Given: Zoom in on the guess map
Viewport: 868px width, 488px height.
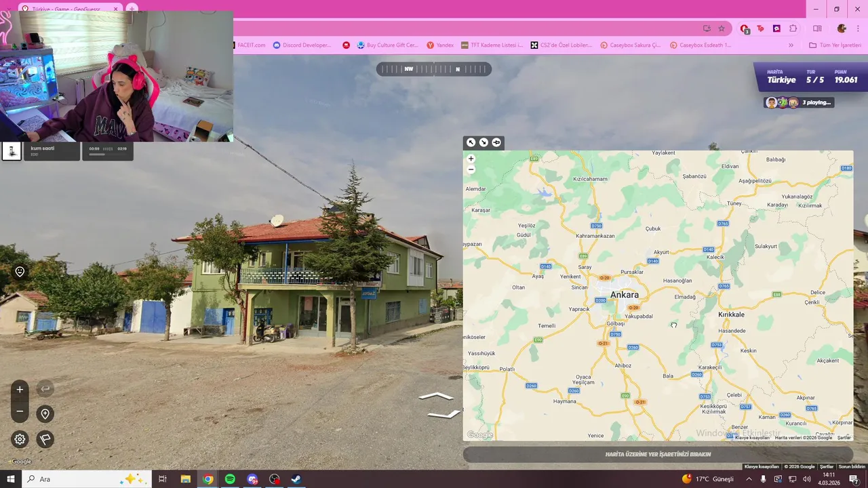Looking at the screenshot, I should pyautogui.click(x=471, y=159).
